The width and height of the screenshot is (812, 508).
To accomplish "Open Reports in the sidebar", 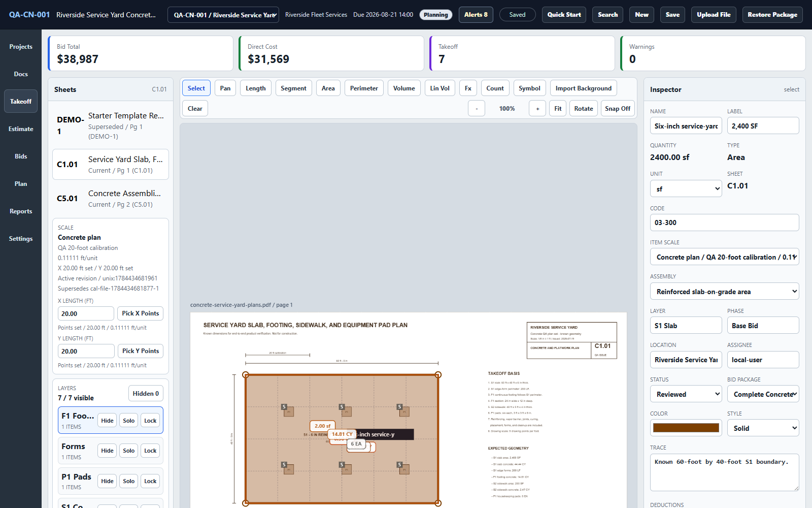I will pos(21,211).
